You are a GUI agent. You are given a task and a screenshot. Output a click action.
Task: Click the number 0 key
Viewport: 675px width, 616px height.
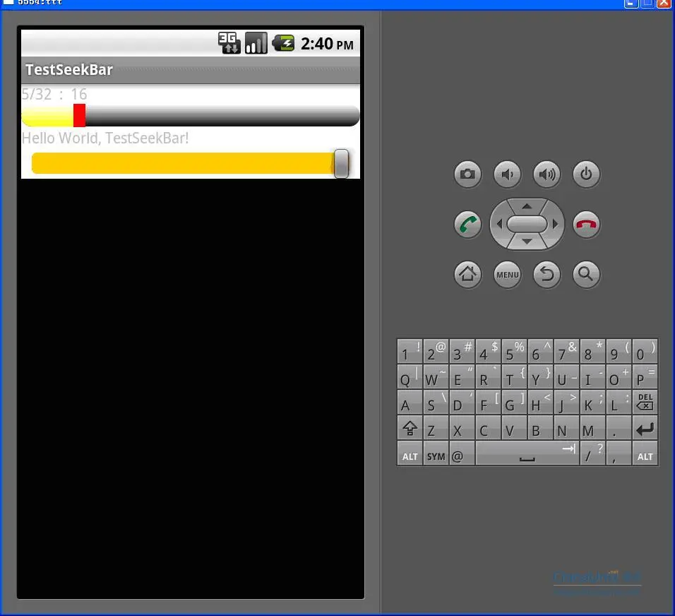coord(645,352)
